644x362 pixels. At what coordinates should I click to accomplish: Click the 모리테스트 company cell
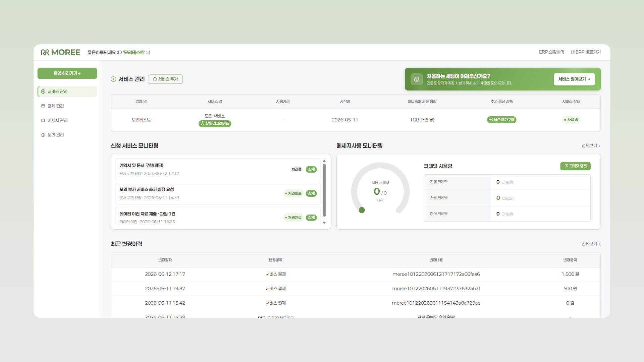tap(141, 120)
